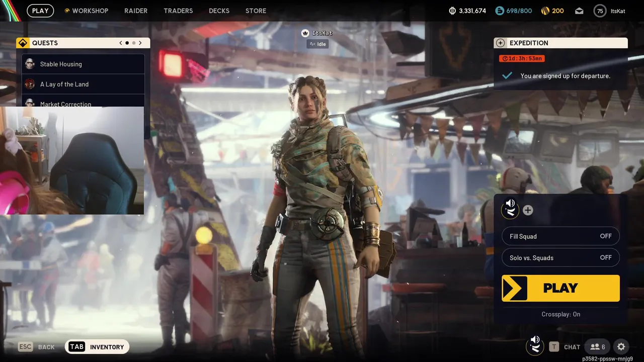
Task: Open the A Lay of the Land quest
Action: [83, 84]
